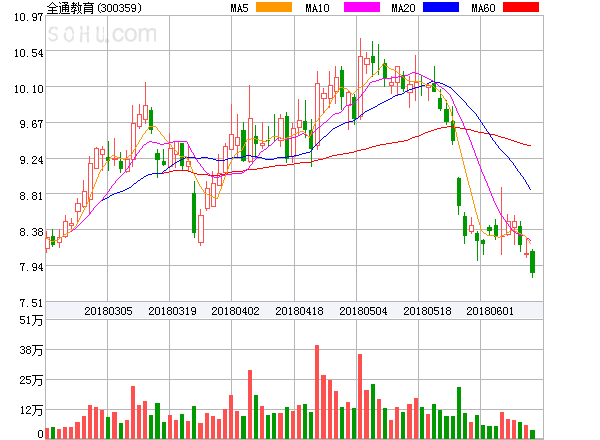Screen dimensions: 600x440
Task: Click the 10.97 price axis label
Action: coord(28,17)
